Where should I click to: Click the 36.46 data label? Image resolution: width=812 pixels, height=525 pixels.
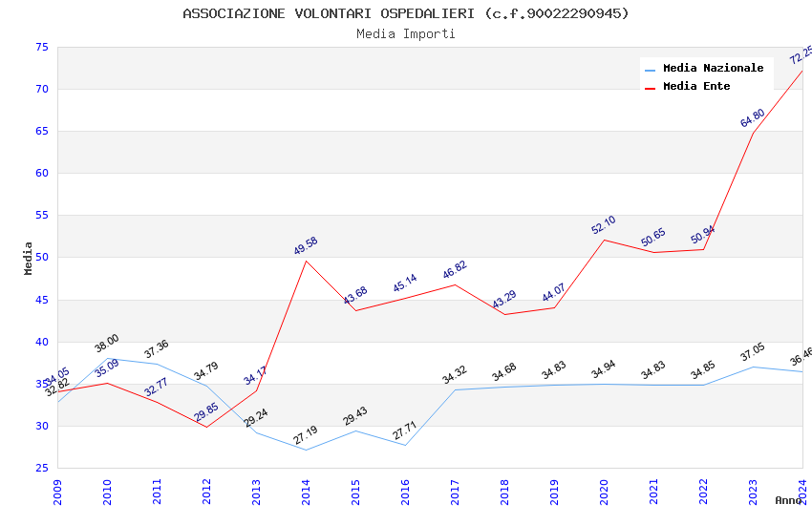[x=801, y=357]
